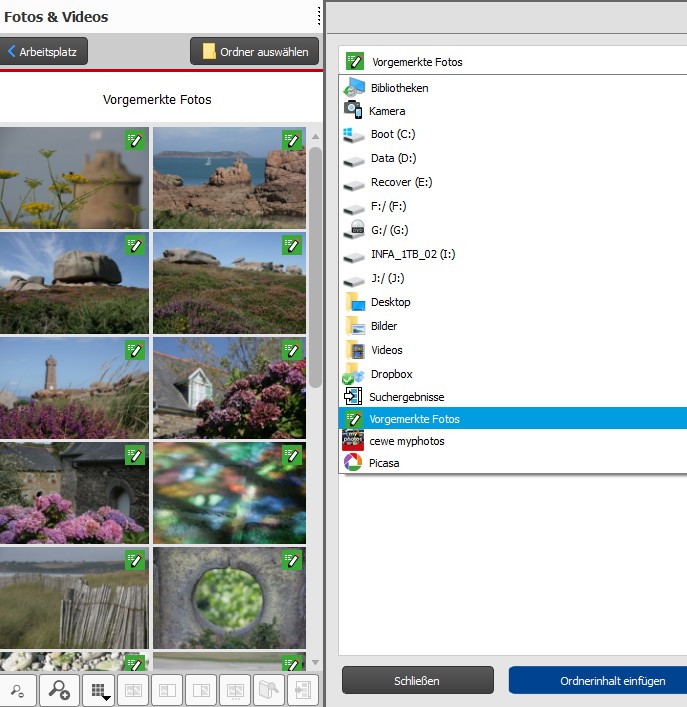Click the zoom in magnifier icon
Viewport: 687px width, 707px height.
[59, 689]
